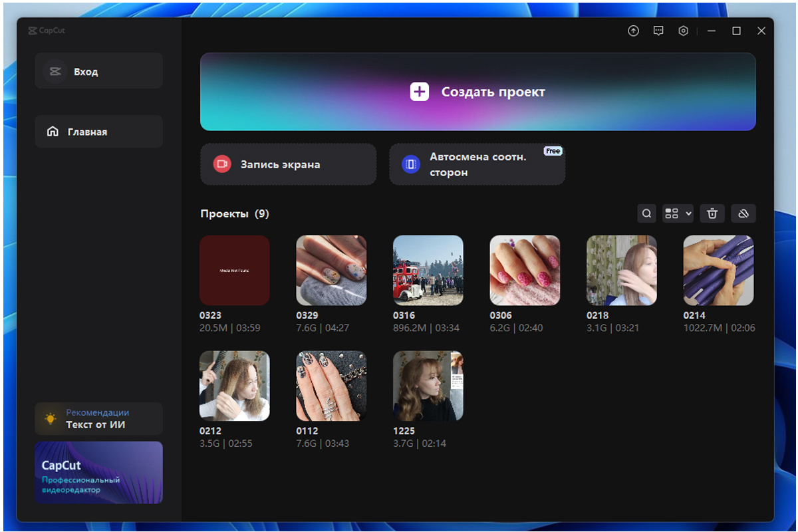Open project 0112 thumbnail

331,386
